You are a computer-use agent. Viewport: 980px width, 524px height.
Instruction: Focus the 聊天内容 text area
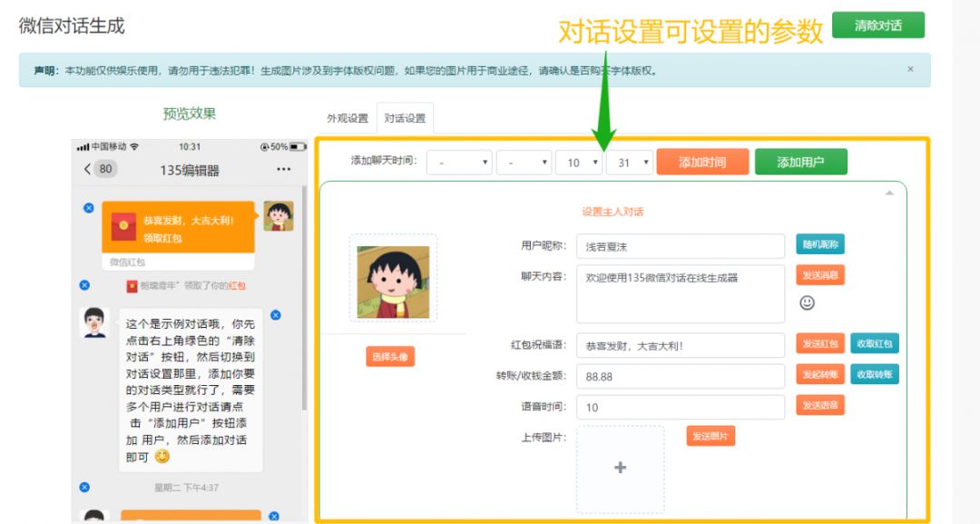point(680,294)
